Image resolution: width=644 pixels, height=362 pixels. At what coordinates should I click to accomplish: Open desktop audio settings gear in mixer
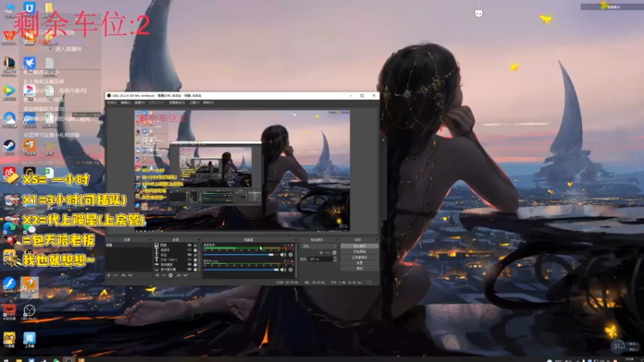(x=291, y=254)
